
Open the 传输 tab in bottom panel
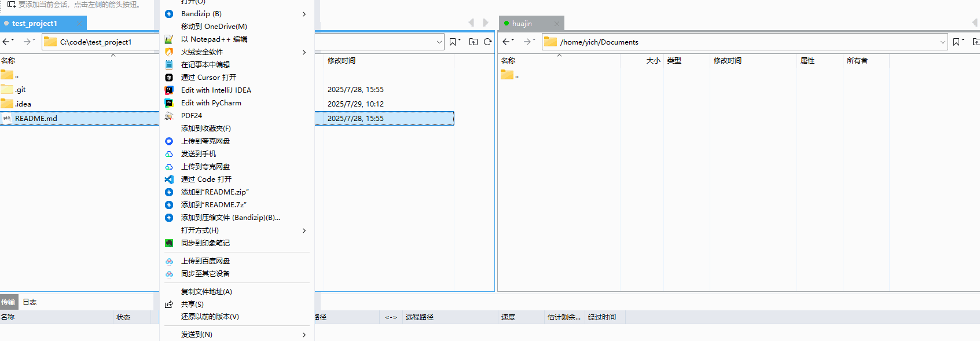[x=8, y=302]
